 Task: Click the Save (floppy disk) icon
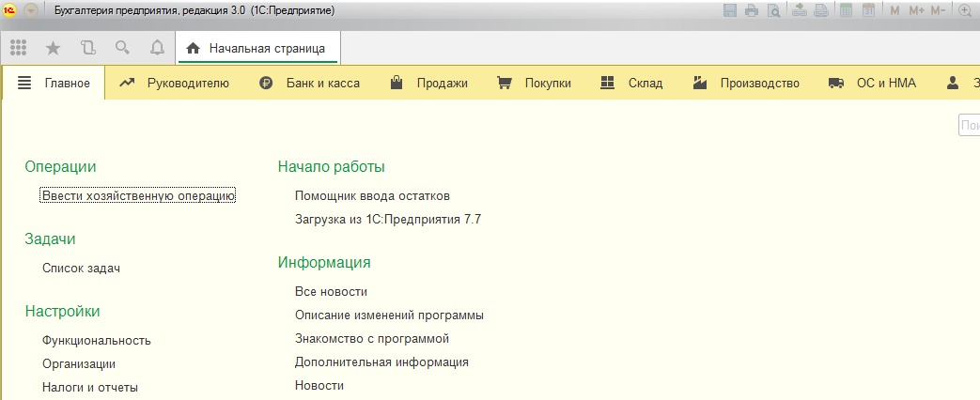(x=730, y=10)
